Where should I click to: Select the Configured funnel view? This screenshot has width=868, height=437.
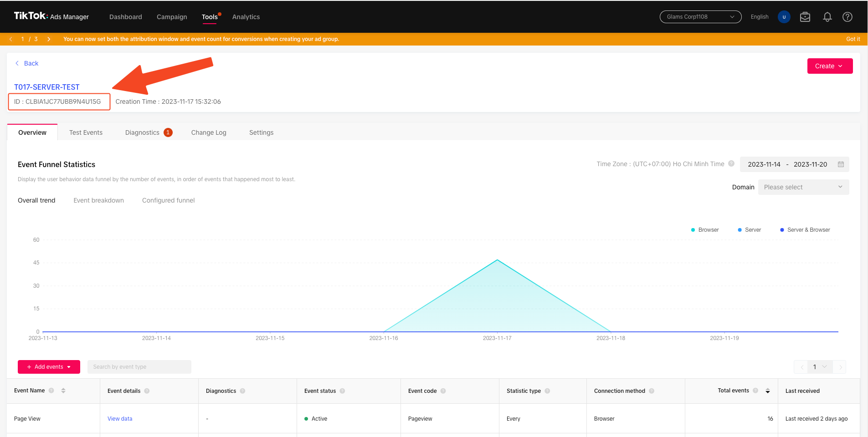coord(168,200)
